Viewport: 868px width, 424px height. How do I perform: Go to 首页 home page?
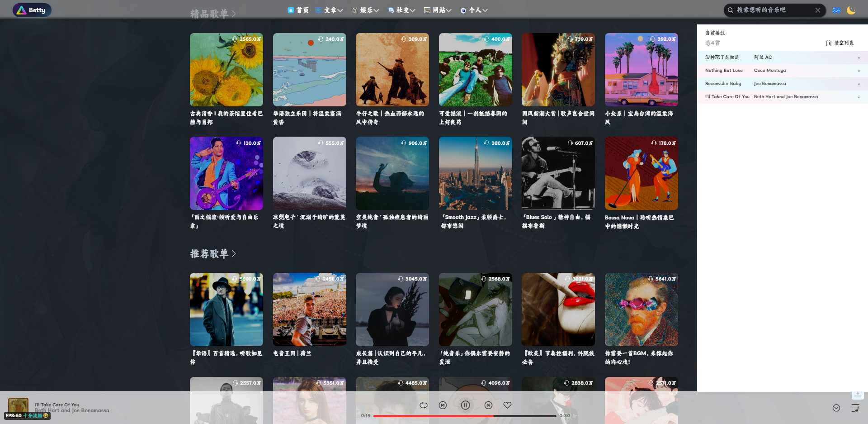(x=298, y=10)
